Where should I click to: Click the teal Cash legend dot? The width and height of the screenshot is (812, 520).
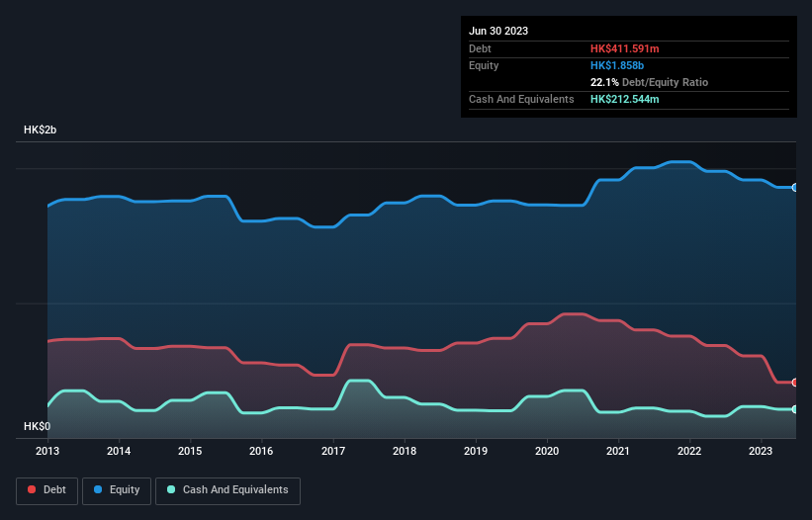tap(172, 489)
